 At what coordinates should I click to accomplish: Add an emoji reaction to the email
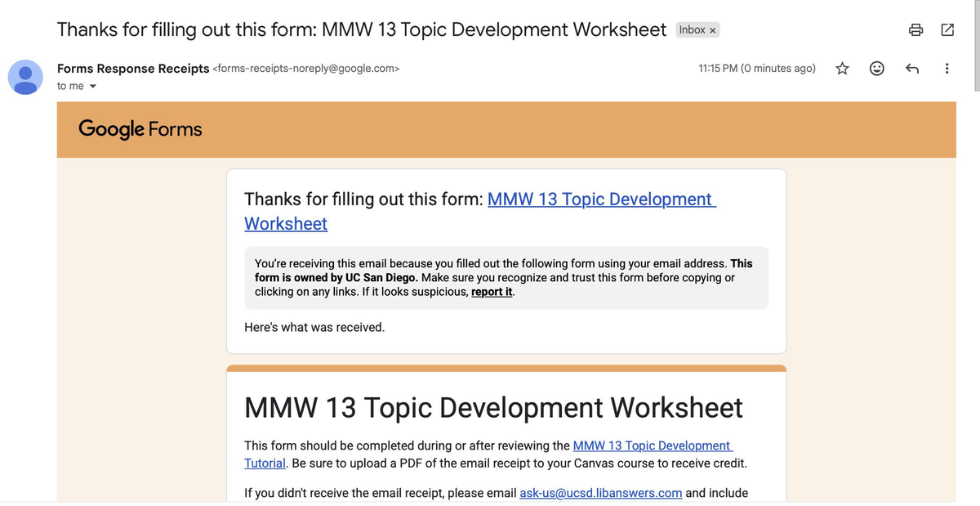[876, 69]
